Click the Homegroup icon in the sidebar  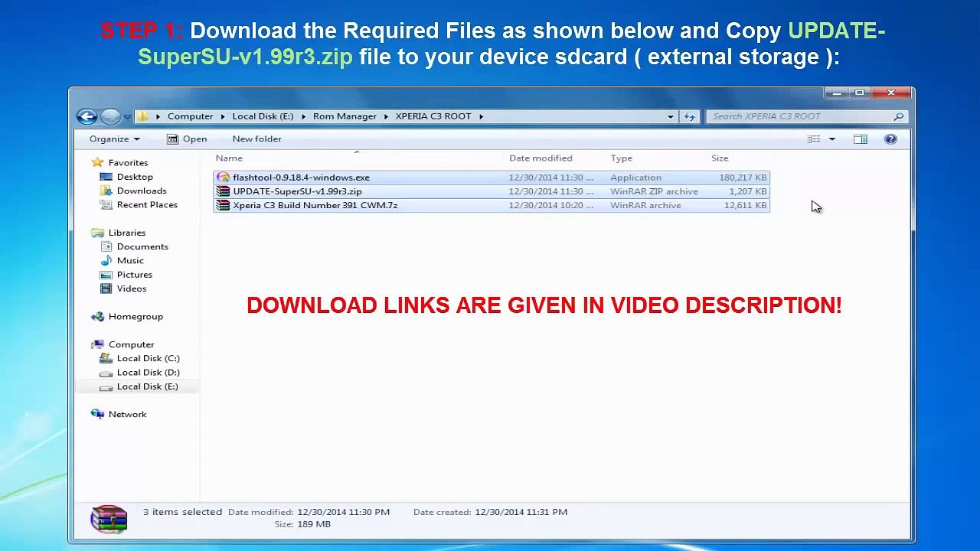pos(97,316)
